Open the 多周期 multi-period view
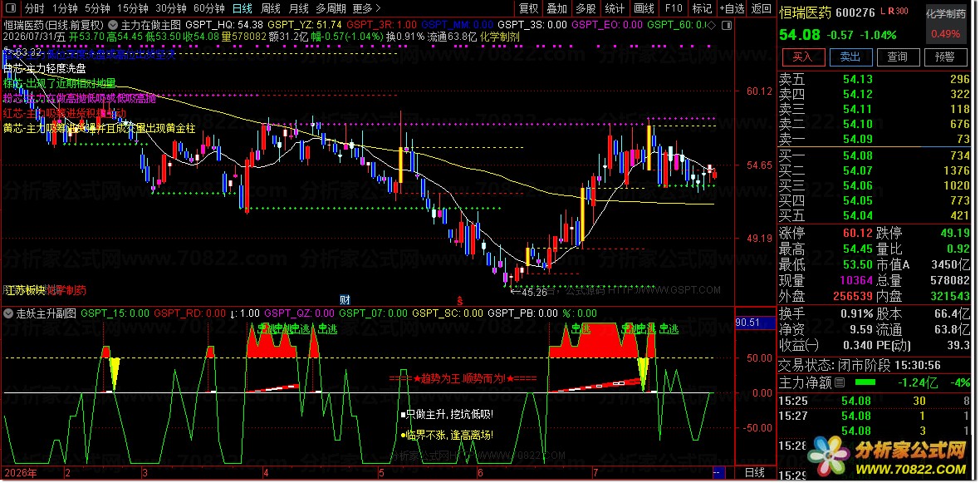The image size is (980, 483). (331, 9)
